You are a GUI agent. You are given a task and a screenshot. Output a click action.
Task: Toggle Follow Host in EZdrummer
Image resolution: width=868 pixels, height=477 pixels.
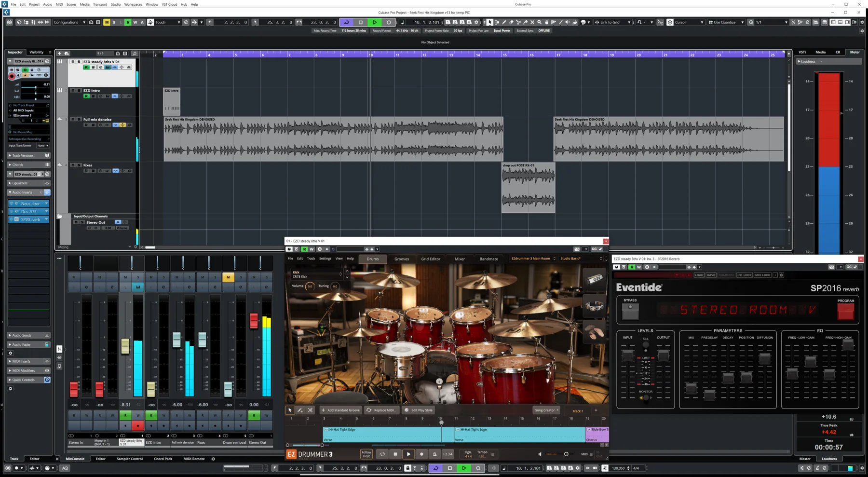[x=366, y=454]
